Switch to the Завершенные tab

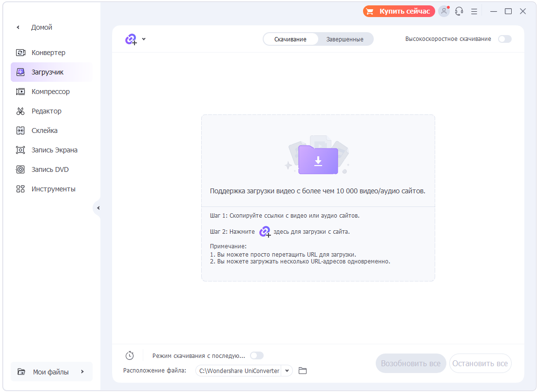pos(345,39)
